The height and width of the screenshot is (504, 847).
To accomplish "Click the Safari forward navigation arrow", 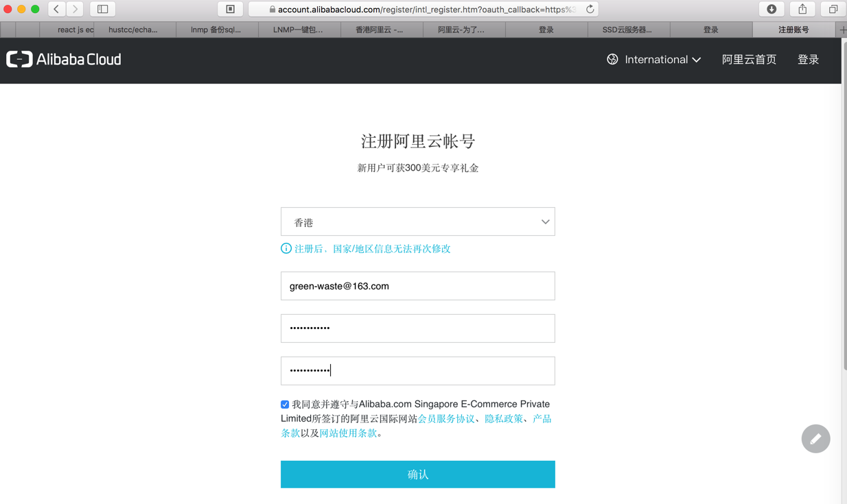I will click(x=75, y=9).
